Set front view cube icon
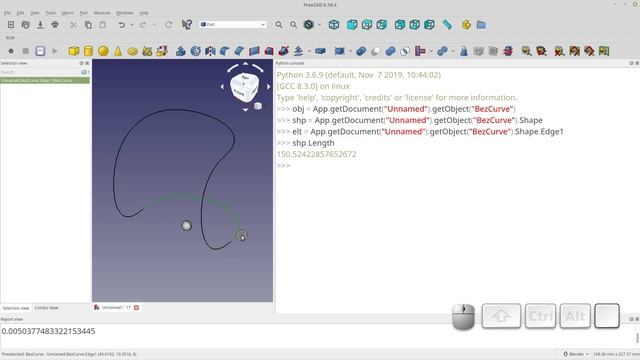 (352, 25)
